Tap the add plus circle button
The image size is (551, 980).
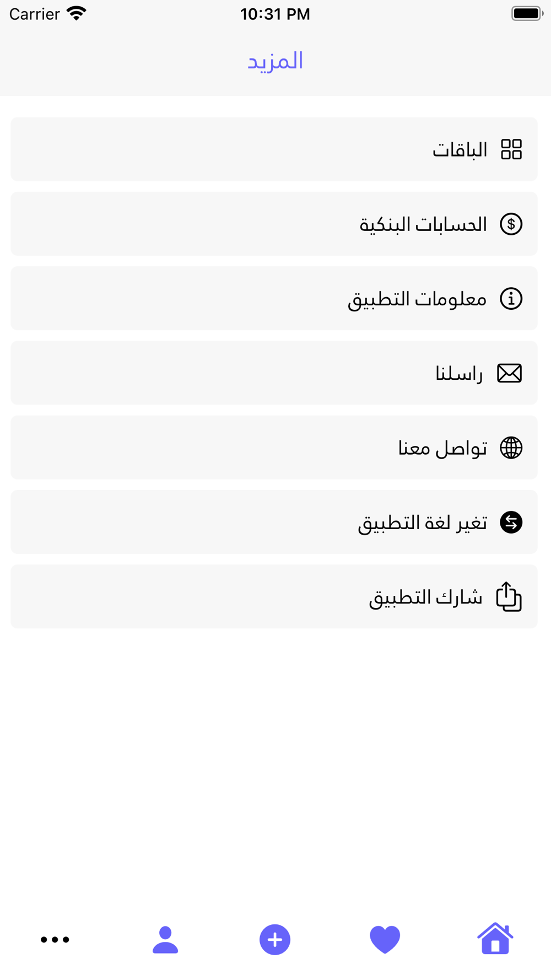coord(275,939)
